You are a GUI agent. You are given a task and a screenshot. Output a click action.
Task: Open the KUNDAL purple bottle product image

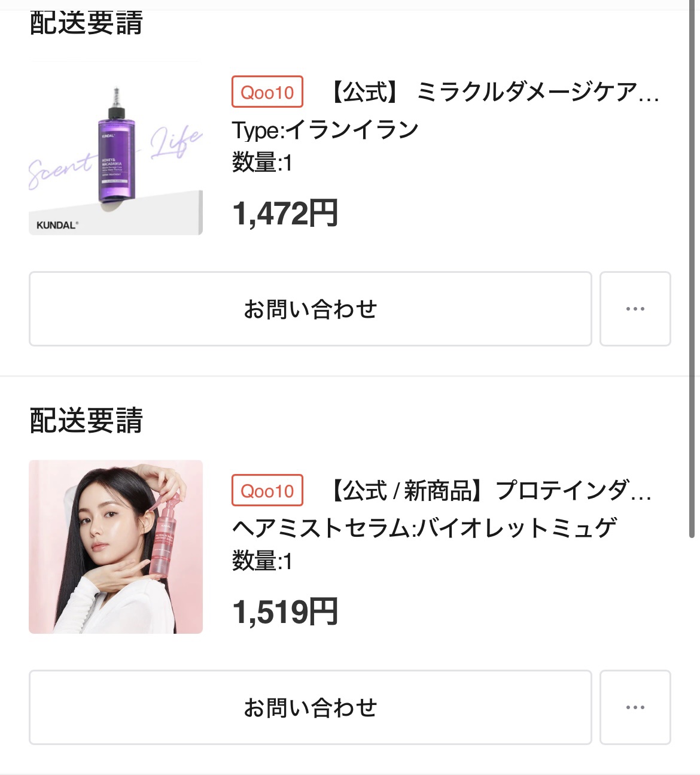pyautogui.click(x=115, y=148)
